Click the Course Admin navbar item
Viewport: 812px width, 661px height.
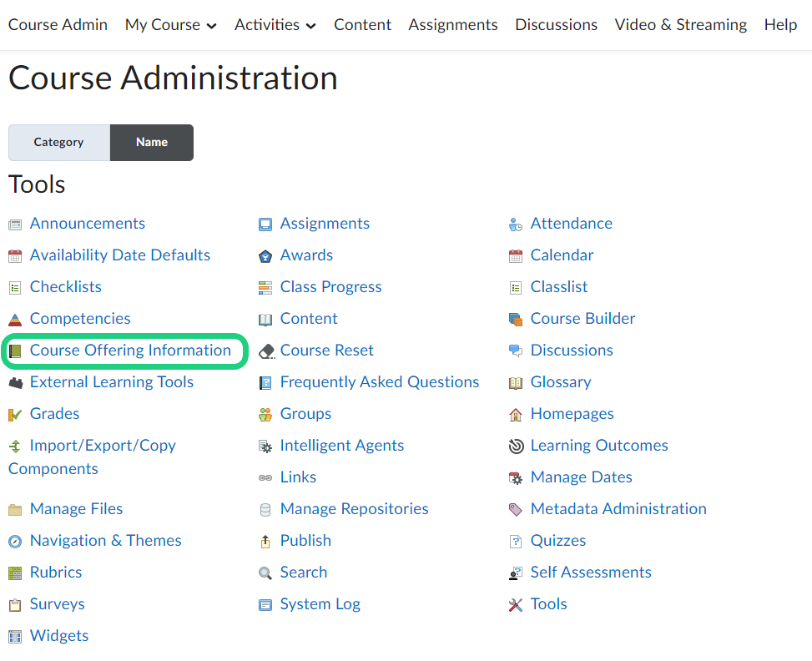coord(58,25)
